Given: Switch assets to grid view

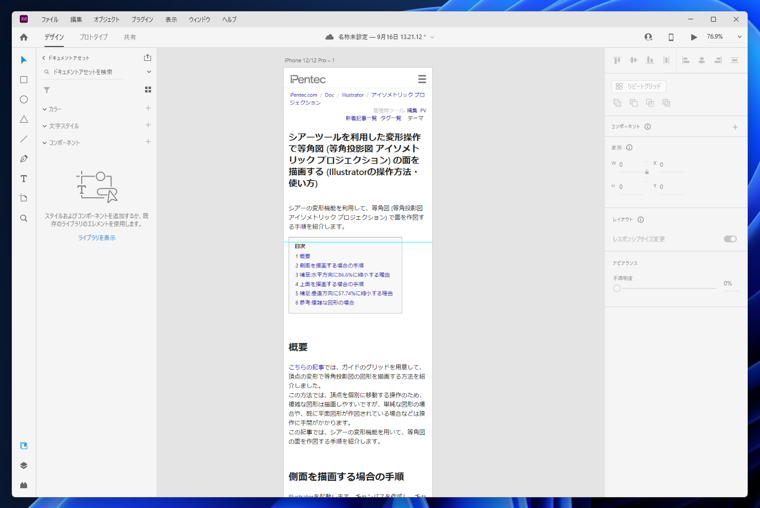Looking at the screenshot, I should coord(148,90).
